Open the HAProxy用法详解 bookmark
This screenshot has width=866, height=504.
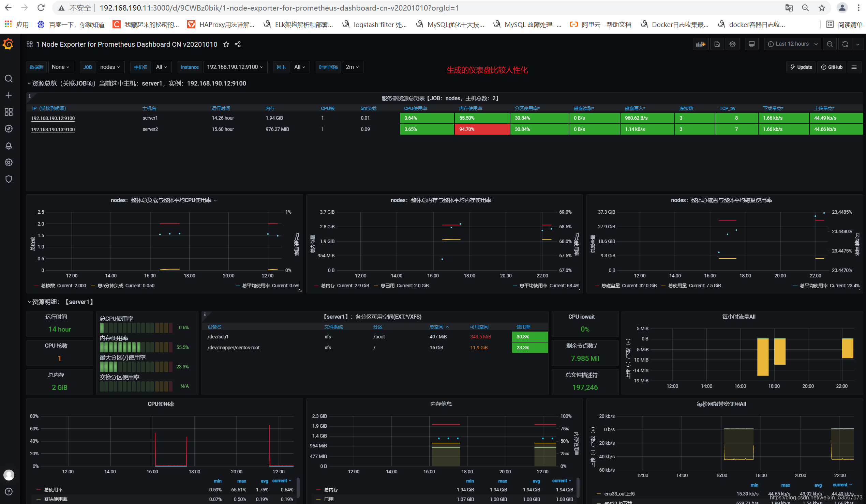click(x=221, y=25)
